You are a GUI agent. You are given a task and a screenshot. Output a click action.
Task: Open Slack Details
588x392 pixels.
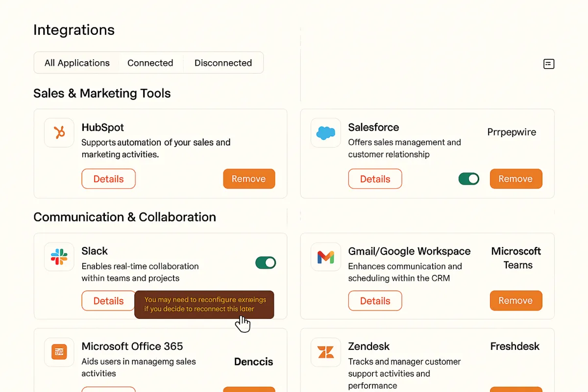click(108, 301)
